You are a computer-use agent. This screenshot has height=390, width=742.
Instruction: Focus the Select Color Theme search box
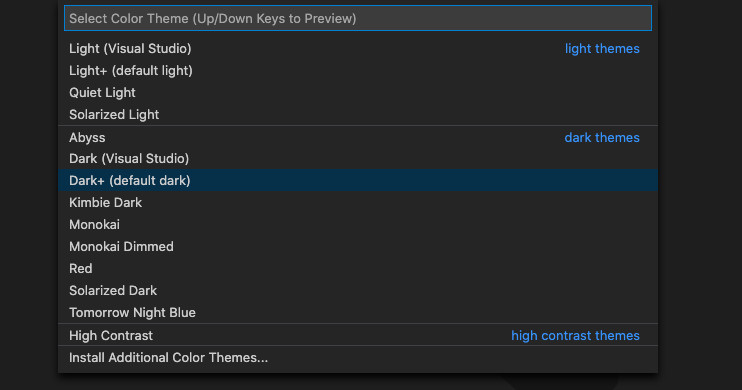click(x=358, y=18)
